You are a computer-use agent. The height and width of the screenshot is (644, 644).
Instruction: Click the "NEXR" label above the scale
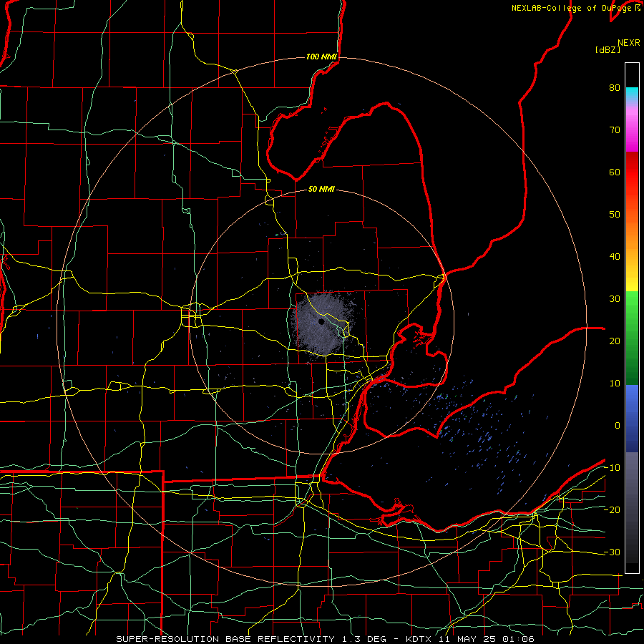628,43
